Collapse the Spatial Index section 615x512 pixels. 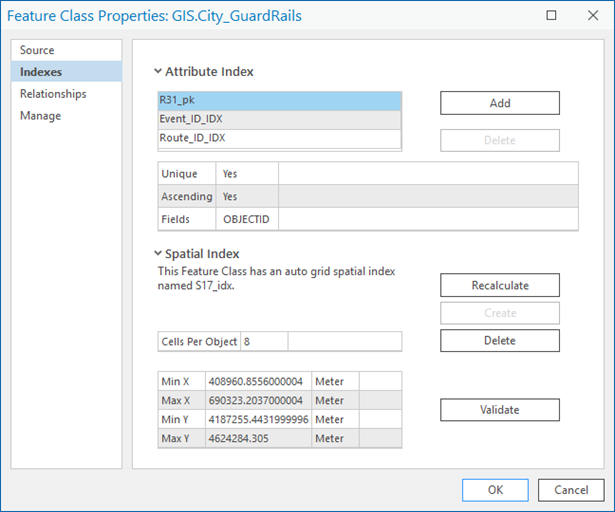pyautogui.click(x=158, y=254)
